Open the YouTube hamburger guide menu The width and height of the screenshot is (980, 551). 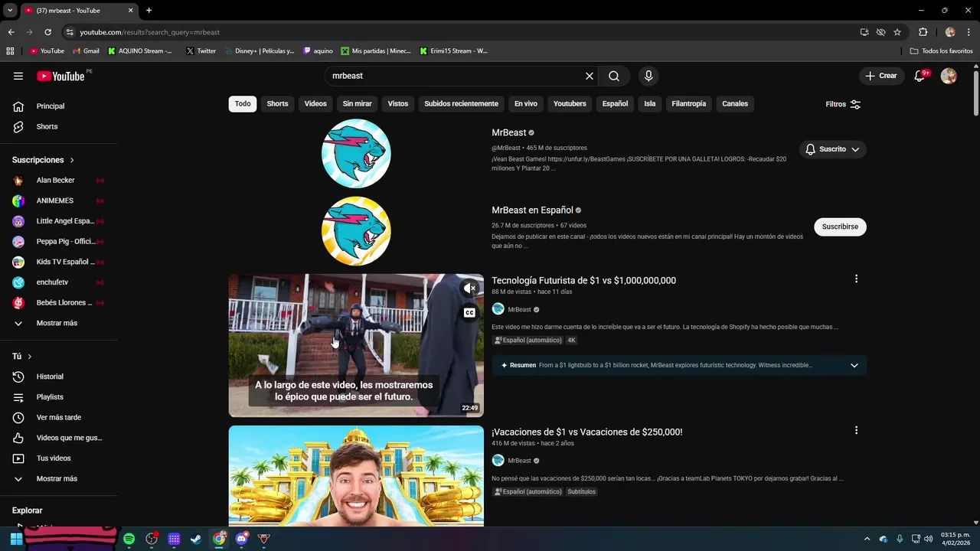pyautogui.click(x=18, y=76)
